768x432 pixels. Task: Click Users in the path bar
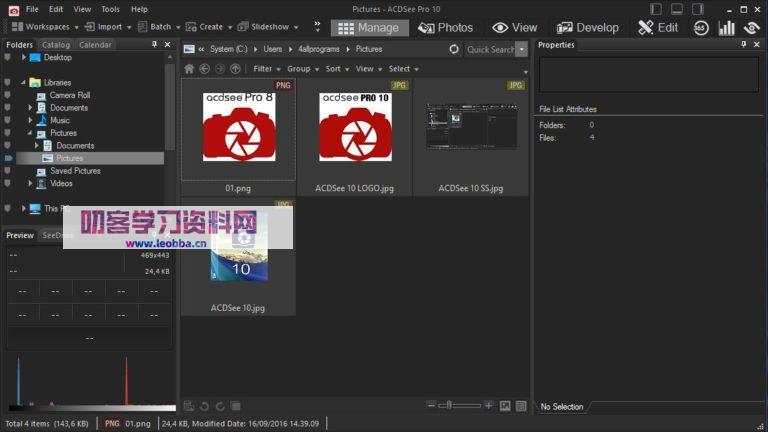(272, 49)
